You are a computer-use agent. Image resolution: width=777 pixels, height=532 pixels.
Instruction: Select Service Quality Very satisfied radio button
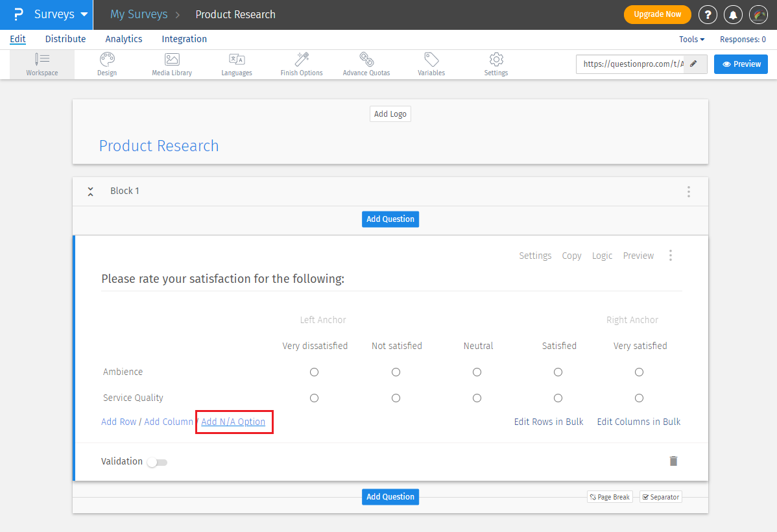tap(639, 398)
